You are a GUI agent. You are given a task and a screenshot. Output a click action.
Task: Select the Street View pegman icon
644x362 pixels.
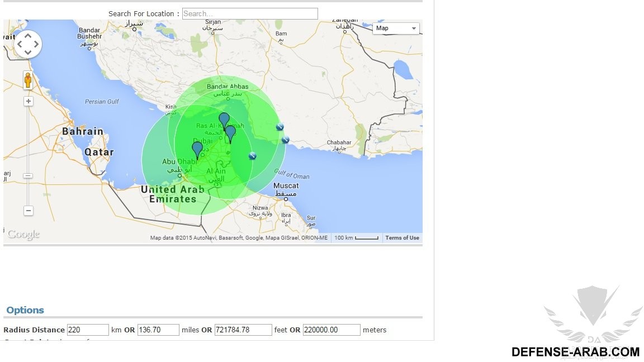(28, 80)
